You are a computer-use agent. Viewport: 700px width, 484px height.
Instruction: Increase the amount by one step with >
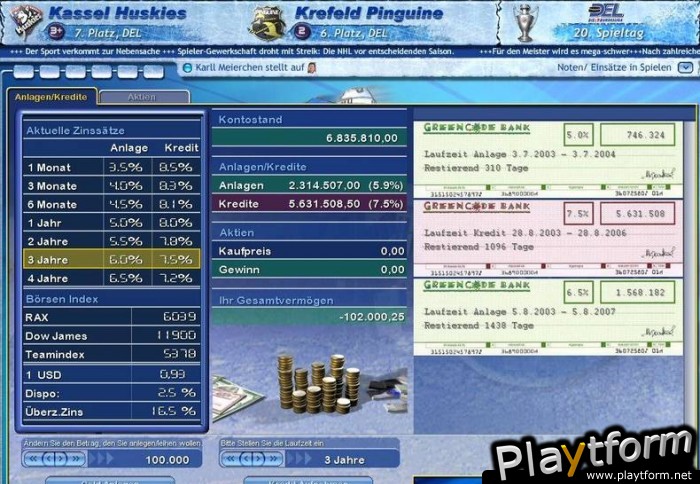click(60, 459)
